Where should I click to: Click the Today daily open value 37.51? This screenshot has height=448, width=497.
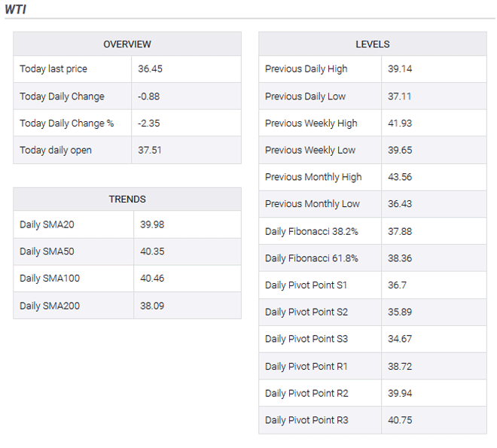click(151, 151)
